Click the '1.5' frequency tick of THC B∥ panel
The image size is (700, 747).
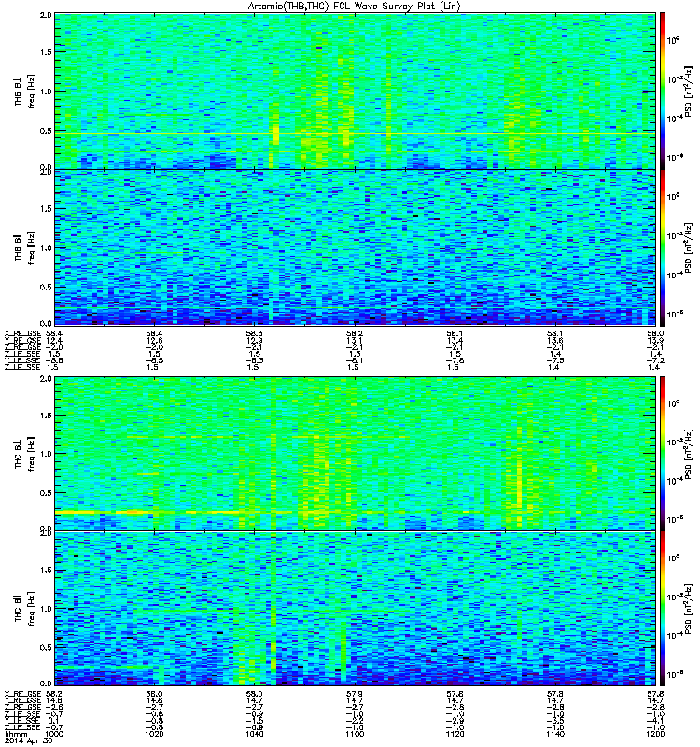46,570
